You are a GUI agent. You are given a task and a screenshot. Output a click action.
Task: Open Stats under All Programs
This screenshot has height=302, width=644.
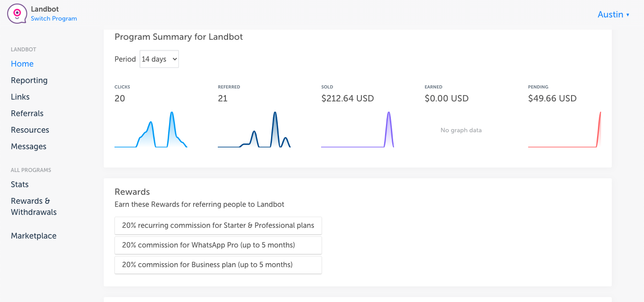click(20, 185)
